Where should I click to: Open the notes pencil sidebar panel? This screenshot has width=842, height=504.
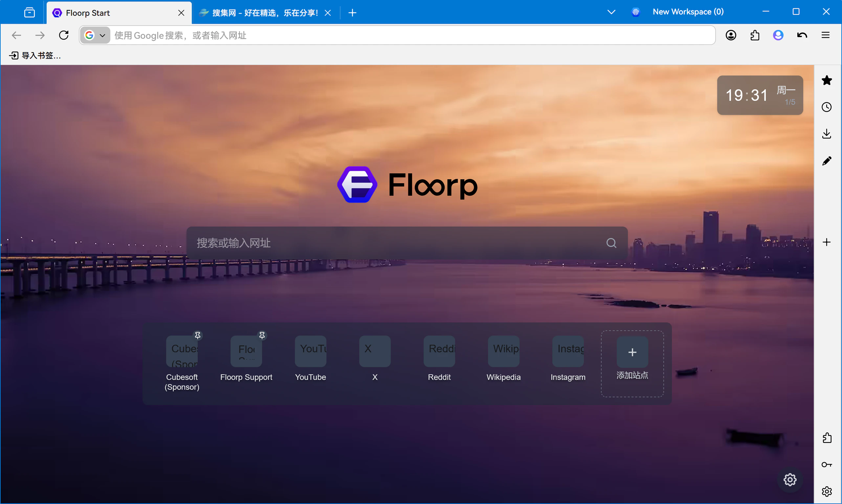[826, 161]
